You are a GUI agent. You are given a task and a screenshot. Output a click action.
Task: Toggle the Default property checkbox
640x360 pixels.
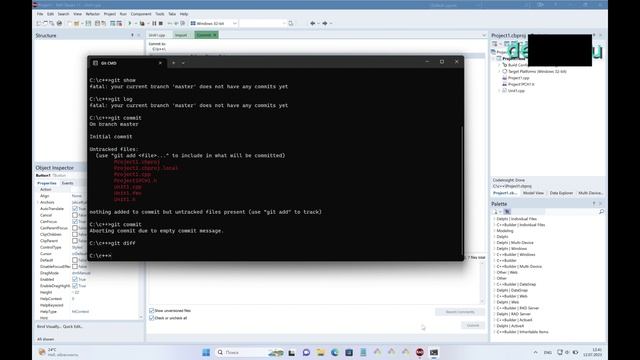pos(75,260)
